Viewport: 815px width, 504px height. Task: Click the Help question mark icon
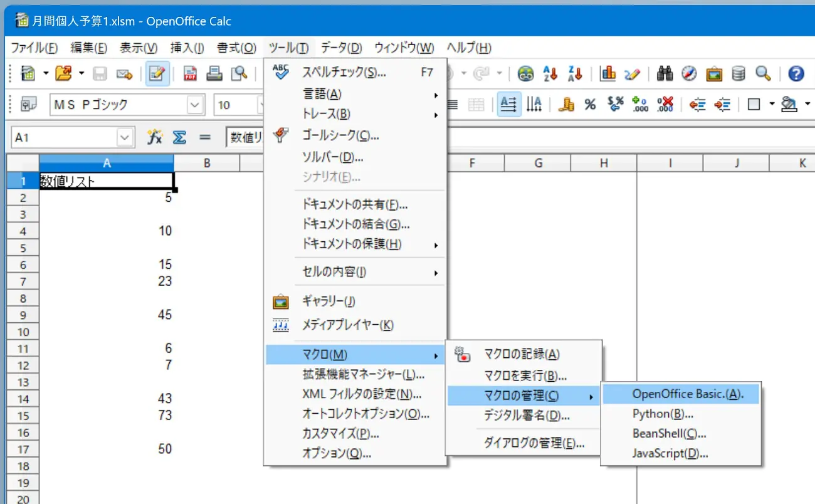click(x=796, y=73)
